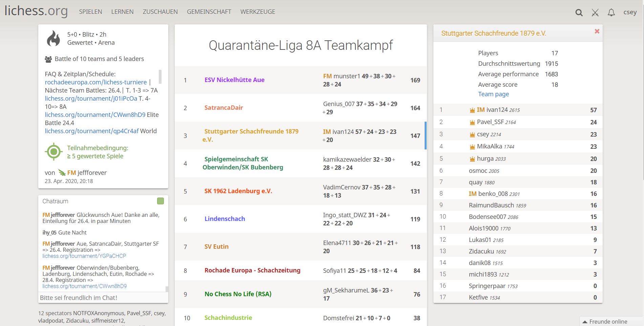Open player osmoc in team list

[484, 171]
